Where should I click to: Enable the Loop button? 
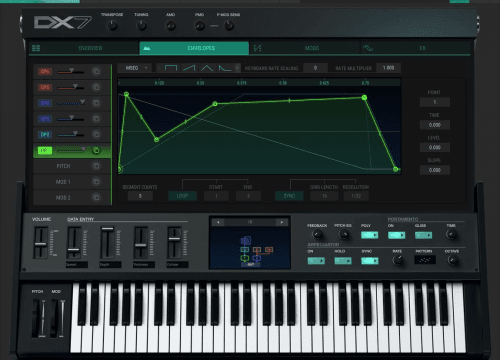point(182,196)
